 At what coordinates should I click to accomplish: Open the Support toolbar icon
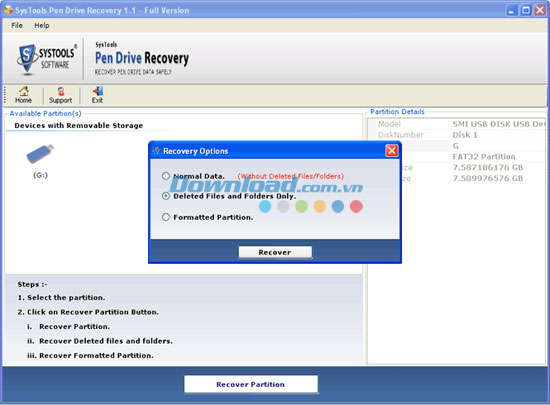tap(60, 95)
